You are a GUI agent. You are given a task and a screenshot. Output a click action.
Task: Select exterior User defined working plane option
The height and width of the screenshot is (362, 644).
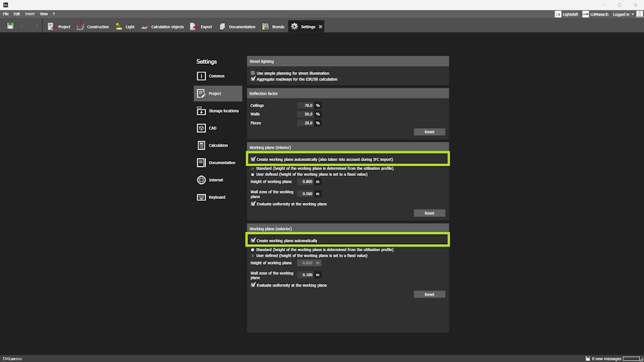click(x=253, y=256)
